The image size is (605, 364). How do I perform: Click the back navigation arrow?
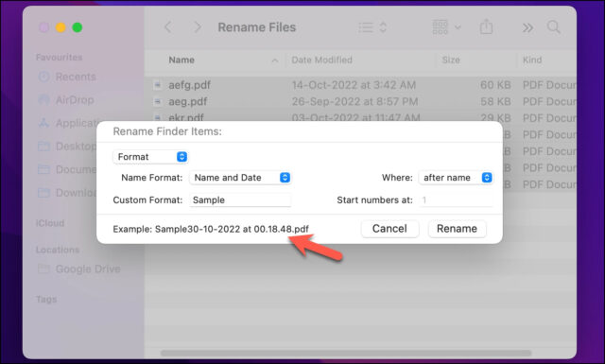click(x=168, y=27)
